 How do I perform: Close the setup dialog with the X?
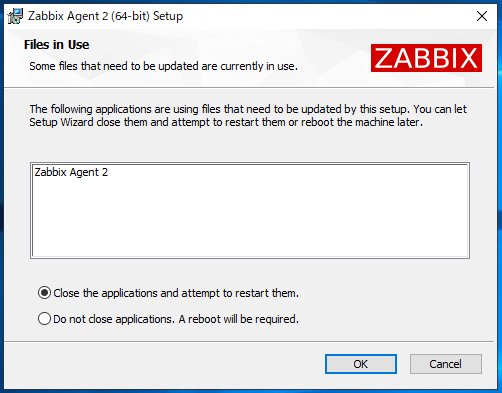pyautogui.click(x=482, y=16)
